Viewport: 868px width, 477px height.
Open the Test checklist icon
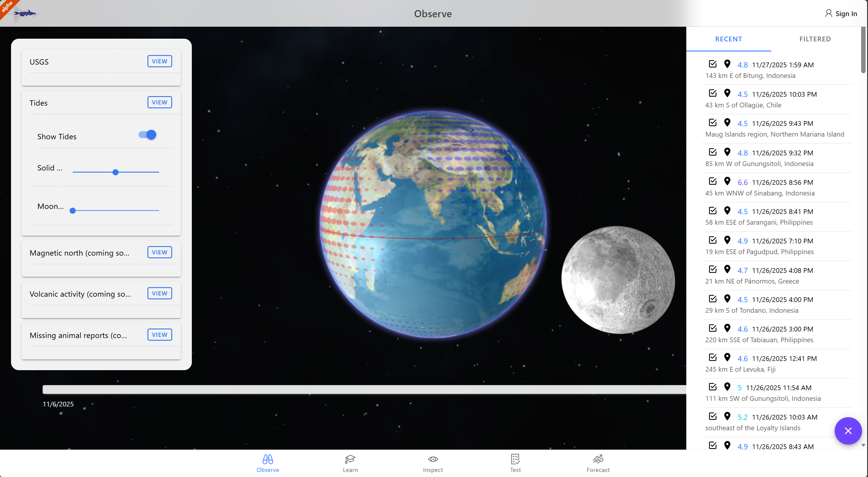515,459
